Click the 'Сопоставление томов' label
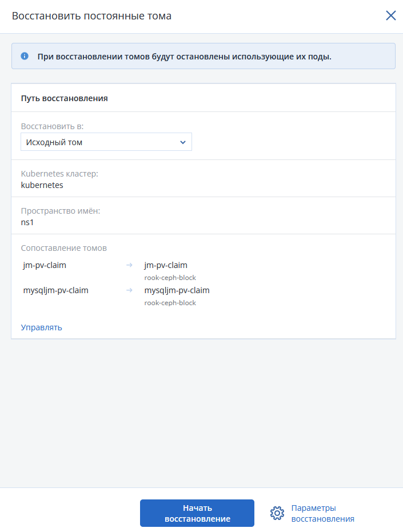403x532 pixels. tap(64, 248)
